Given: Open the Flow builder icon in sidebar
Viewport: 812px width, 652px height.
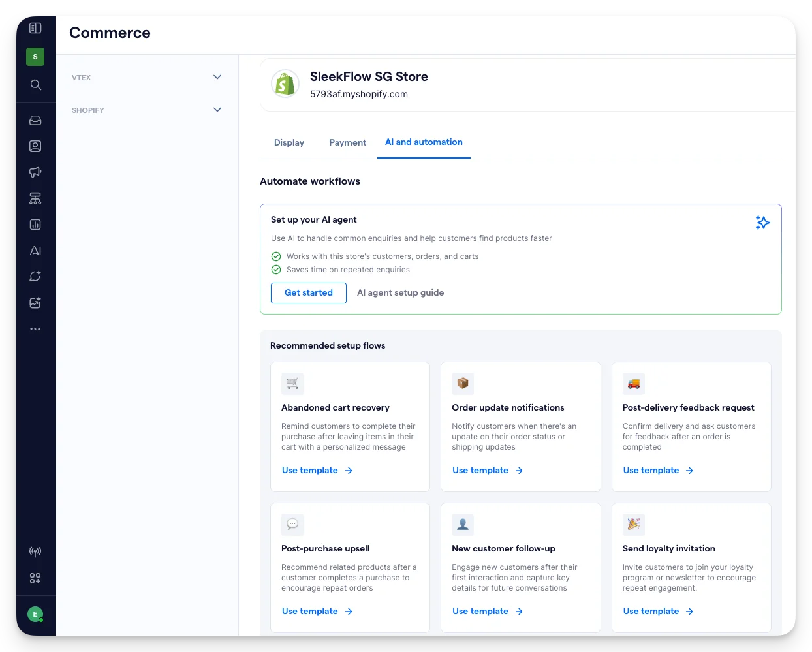Looking at the screenshot, I should (x=35, y=198).
